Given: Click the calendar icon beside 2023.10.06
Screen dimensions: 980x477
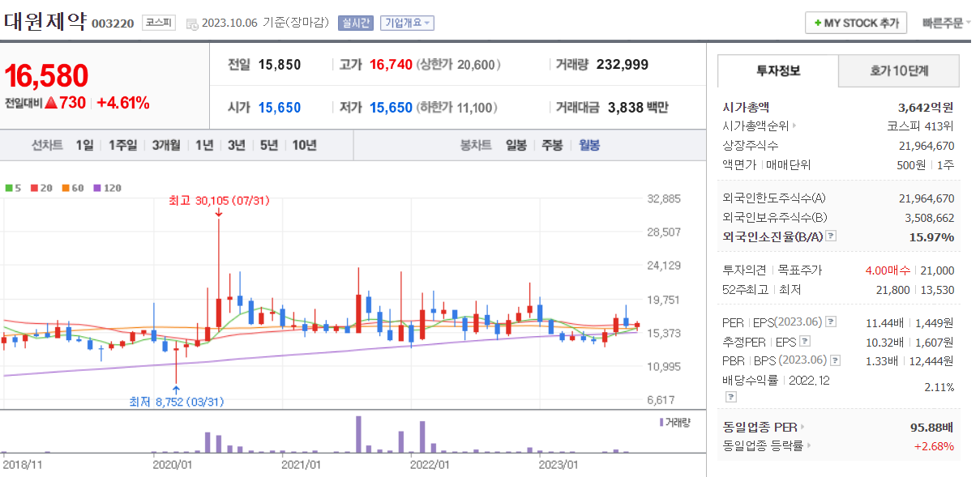Looking at the screenshot, I should pos(191,23).
